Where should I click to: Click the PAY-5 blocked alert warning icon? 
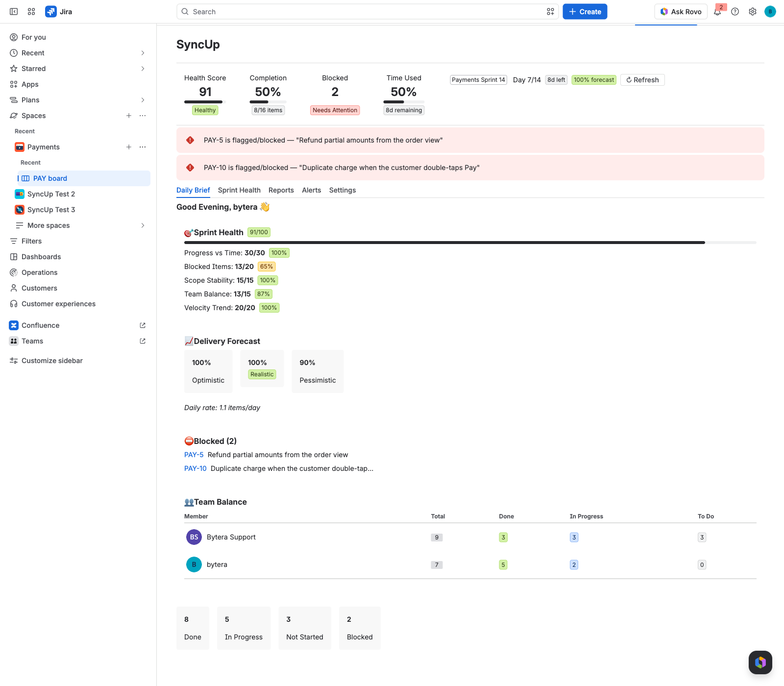190,140
